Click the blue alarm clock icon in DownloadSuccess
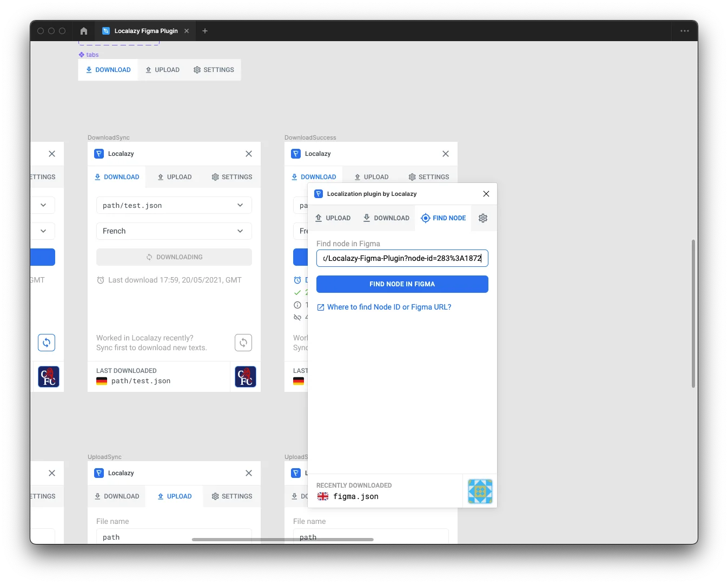728x584 pixels. pos(297,280)
